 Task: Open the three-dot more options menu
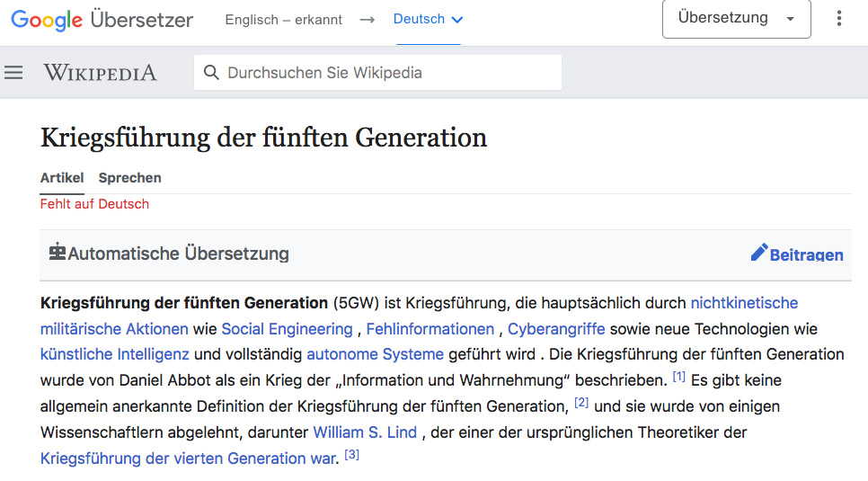839,19
